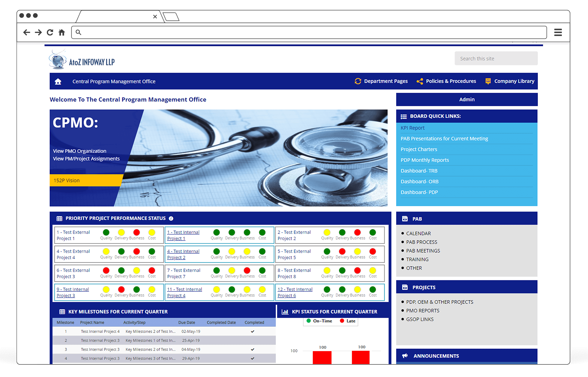Screen dimensions: 588x377
Task: Click the share icon beside Policies & Procedures
Action: pyautogui.click(x=419, y=81)
